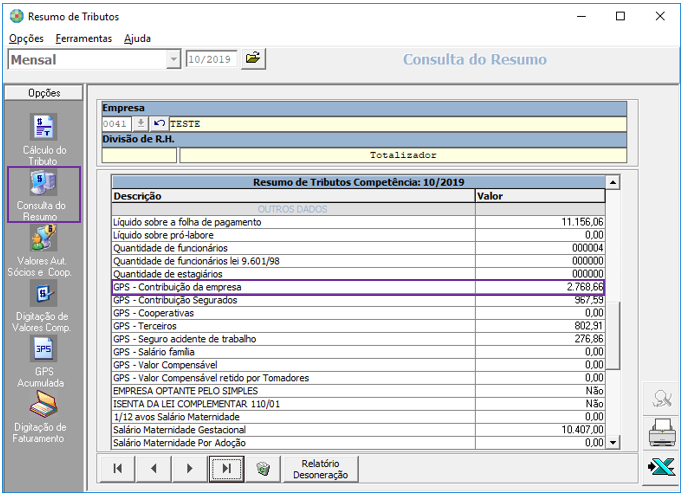
Task: Click the Valor column header
Action: tap(540, 196)
